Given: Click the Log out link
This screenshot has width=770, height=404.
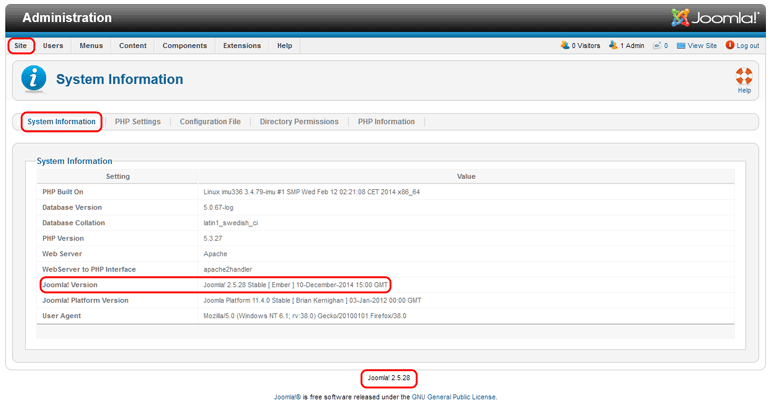Looking at the screenshot, I should pos(747,46).
